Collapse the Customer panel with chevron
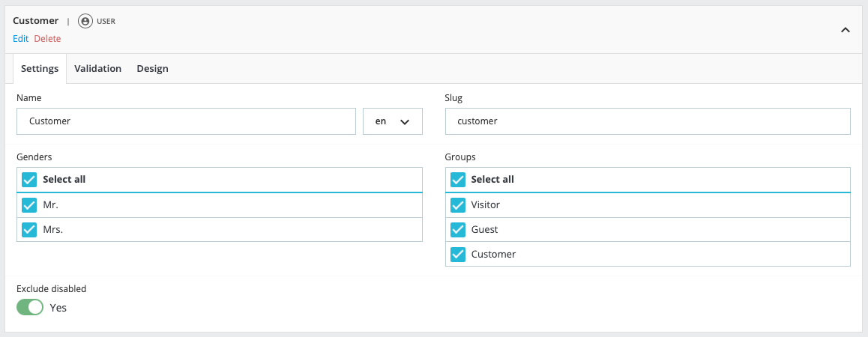The image size is (868, 337). pyautogui.click(x=845, y=30)
